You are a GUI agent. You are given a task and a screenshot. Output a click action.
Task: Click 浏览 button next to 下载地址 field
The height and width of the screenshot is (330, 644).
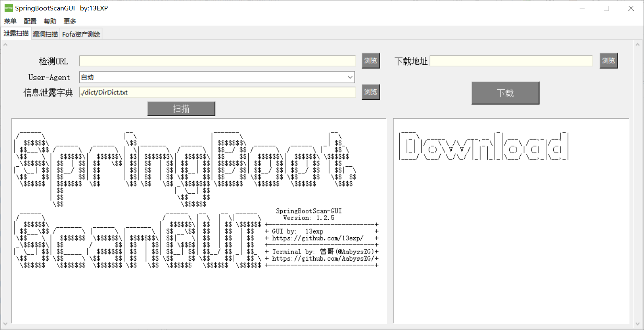[608, 61]
